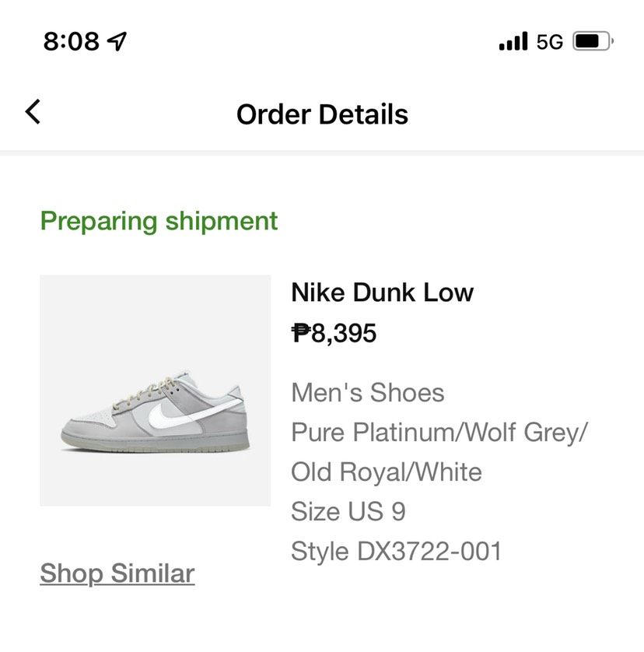Tap the ₱8,395 price
This screenshot has width=644, height=652.
coord(334,333)
